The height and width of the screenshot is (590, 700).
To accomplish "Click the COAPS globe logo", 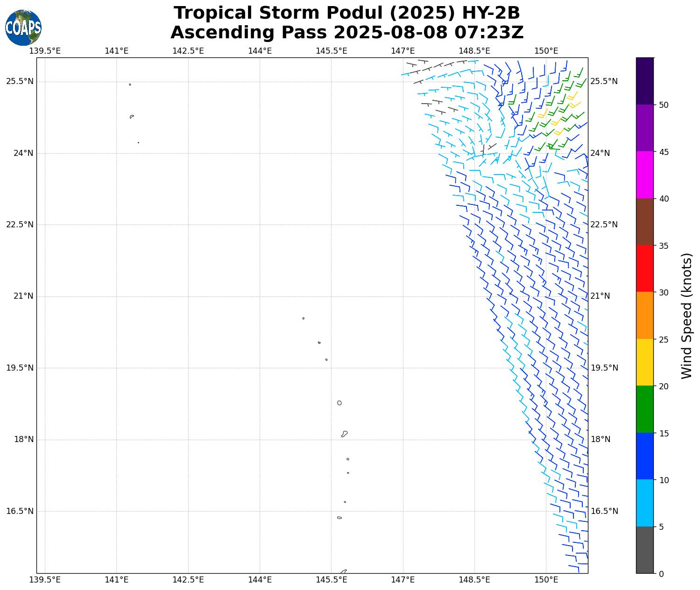I will click(x=23, y=28).
